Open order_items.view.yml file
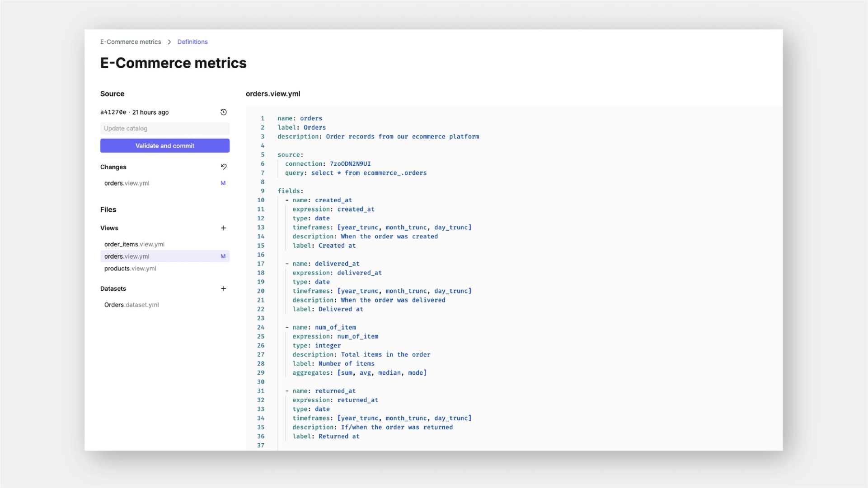Screen dimensions: 868x488 [134, 244]
